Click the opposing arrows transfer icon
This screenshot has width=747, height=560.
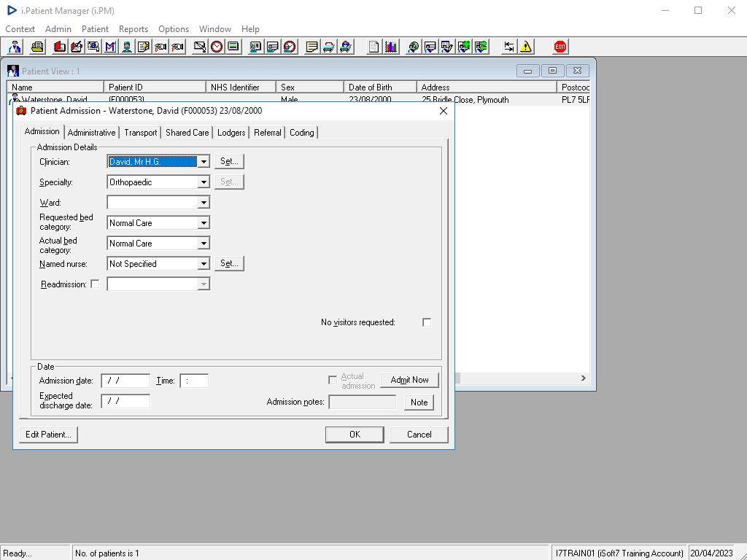[508, 47]
